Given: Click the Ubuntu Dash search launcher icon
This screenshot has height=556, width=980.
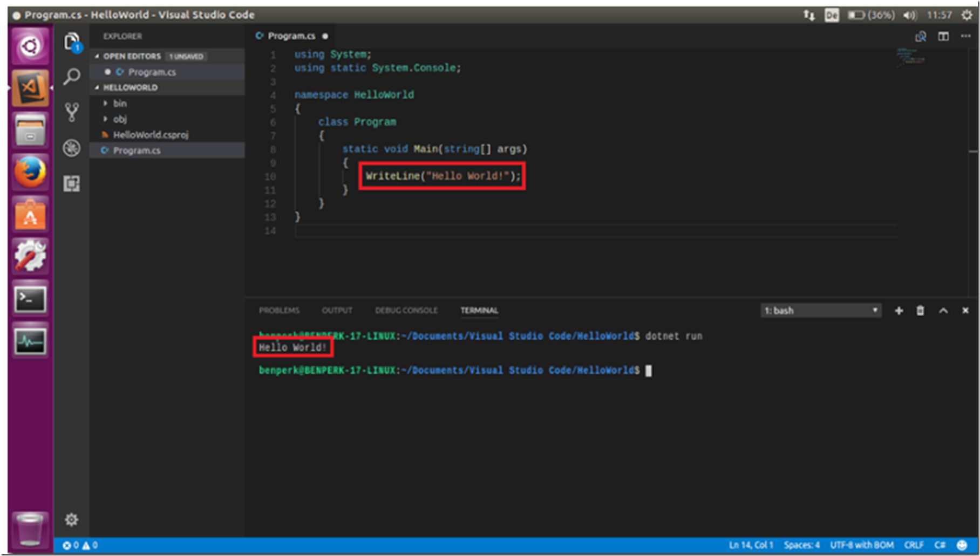Looking at the screenshot, I should pyautogui.click(x=30, y=46).
